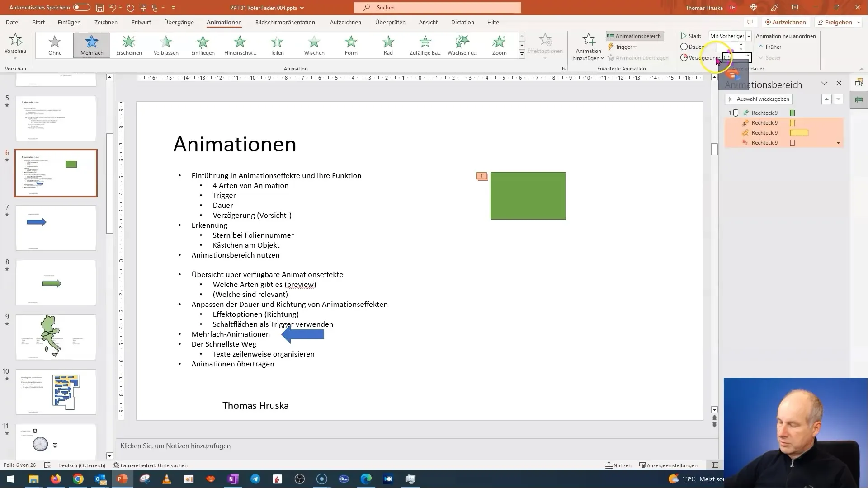Viewport: 868px width, 488px height.
Task: Select the Übergänge ribbon tab
Action: (x=179, y=22)
